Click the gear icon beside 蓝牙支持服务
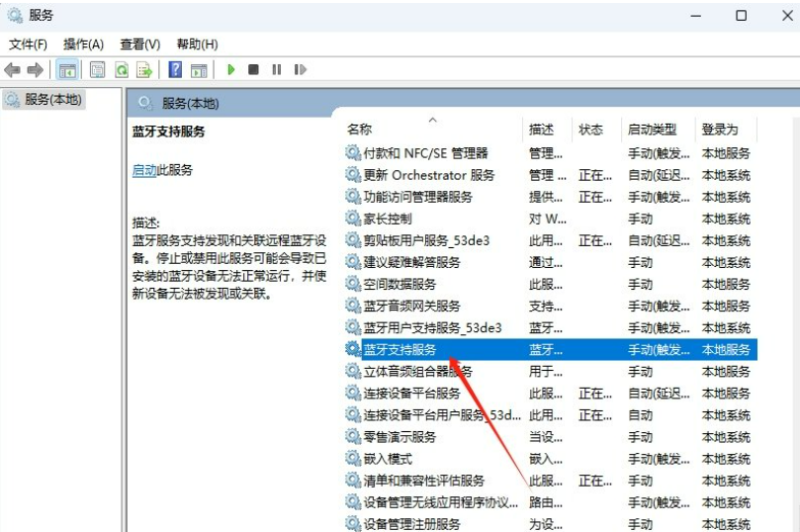800x532 pixels. (x=353, y=349)
